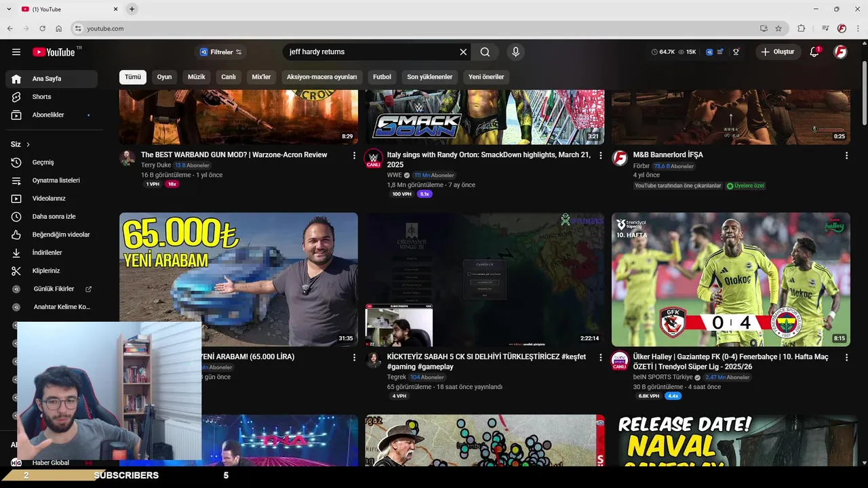This screenshot has height=488, width=868.
Task: Select Son yüklenenler chip
Action: coord(429,77)
